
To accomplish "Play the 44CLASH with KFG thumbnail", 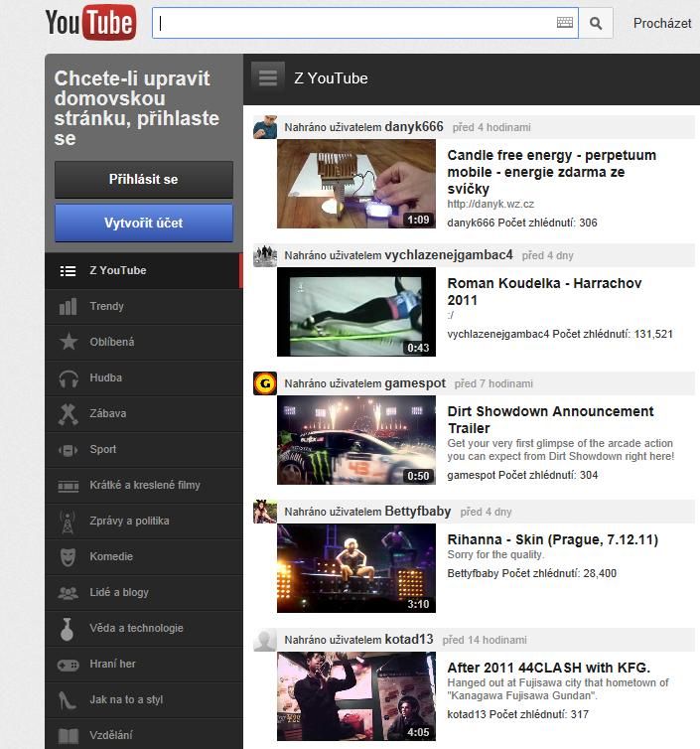I will pos(356,696).
